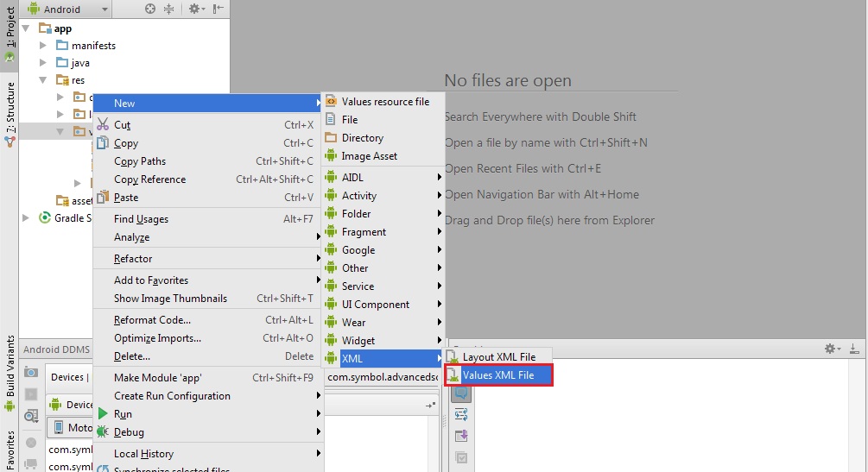Open the logcat panel gear settings
868x472 pixels.
(832, 349)
